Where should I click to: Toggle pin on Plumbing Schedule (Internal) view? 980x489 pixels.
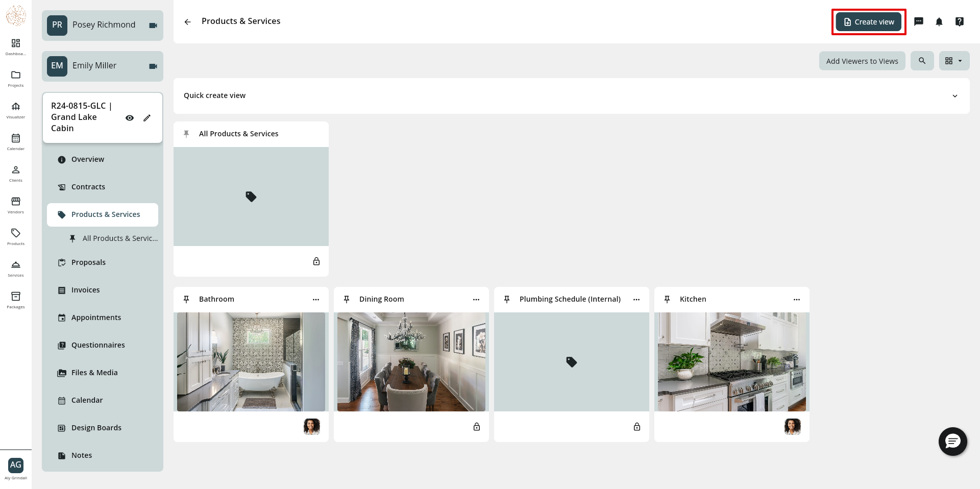[507, 299]
